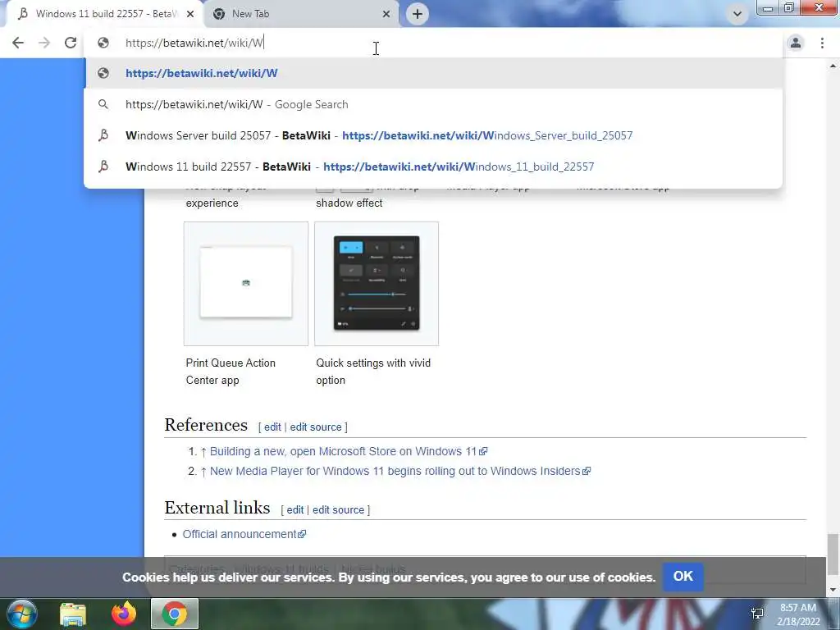Choose the Google Search suggestion
The width and height of the screenshot is (840, 630).
point(433,104)
